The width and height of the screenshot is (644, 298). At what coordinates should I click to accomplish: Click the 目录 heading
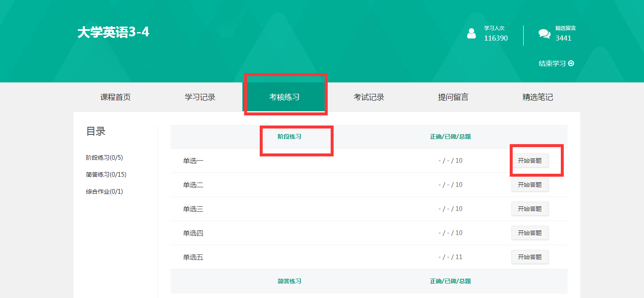[96, 131]
